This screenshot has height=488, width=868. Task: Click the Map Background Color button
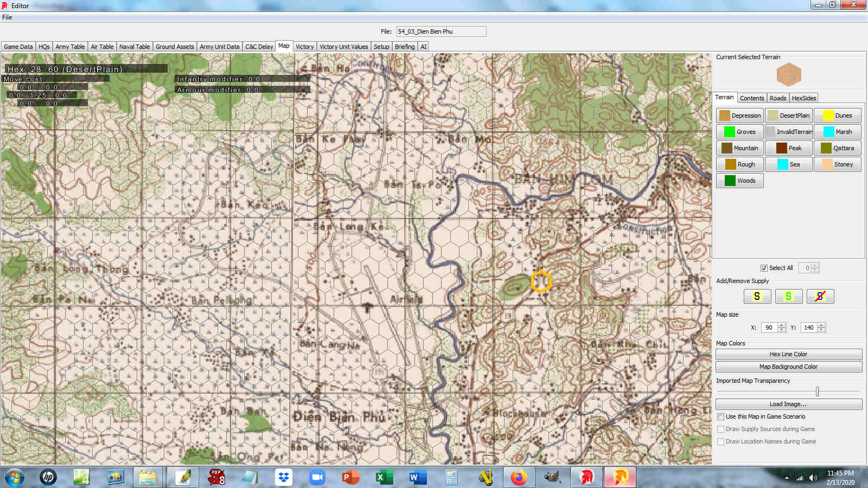click(789, 367)
